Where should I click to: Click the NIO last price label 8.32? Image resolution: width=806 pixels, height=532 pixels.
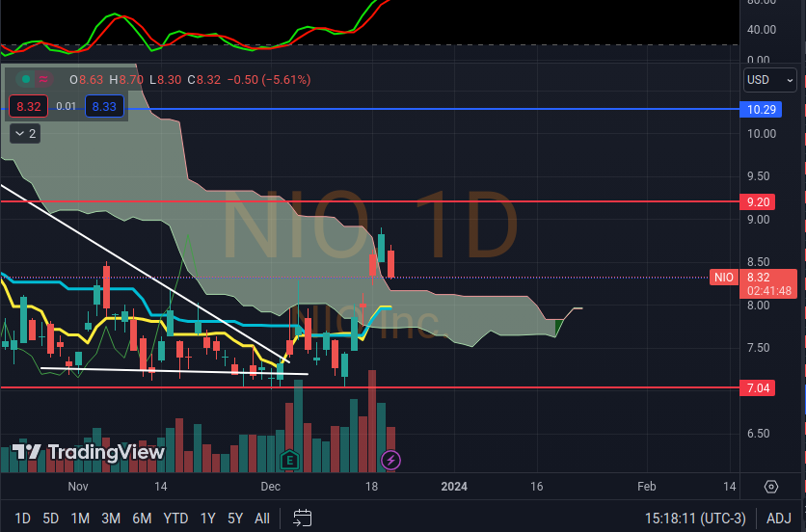click(758, 278)
